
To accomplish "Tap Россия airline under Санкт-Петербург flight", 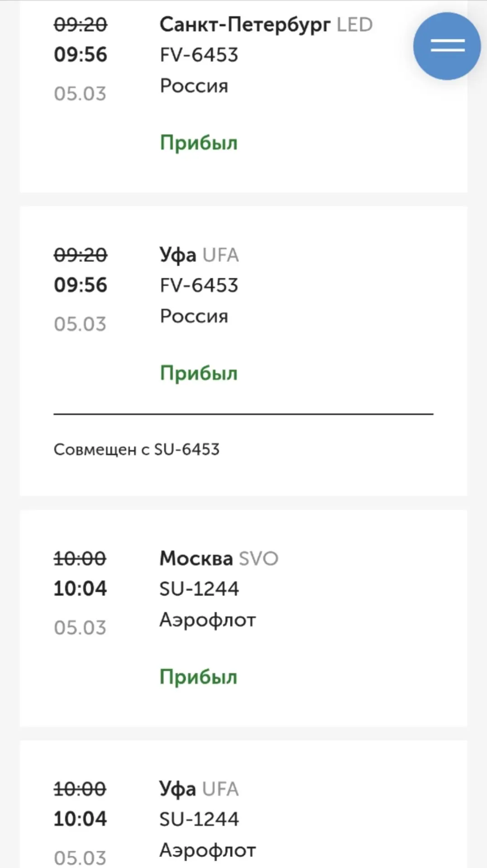I will [194, 86].
